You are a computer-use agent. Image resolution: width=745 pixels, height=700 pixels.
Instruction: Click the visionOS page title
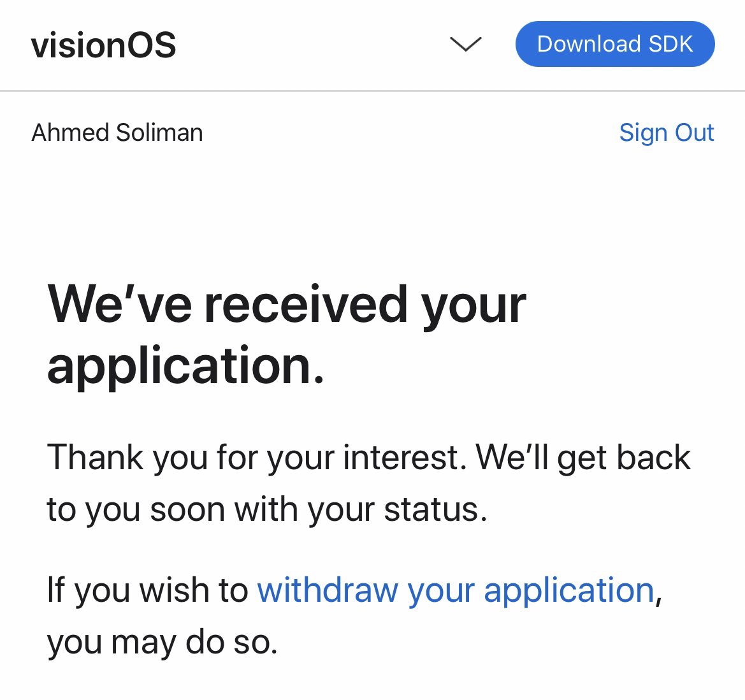pos(103,45)
